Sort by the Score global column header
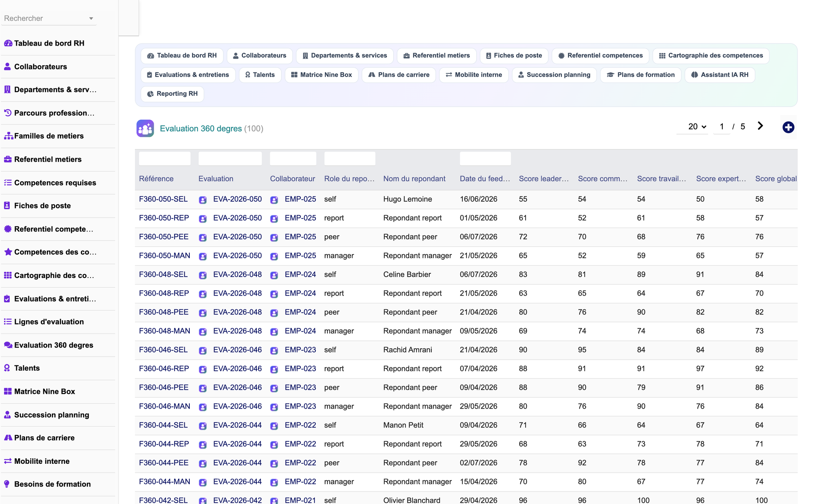 pos(776,179)
